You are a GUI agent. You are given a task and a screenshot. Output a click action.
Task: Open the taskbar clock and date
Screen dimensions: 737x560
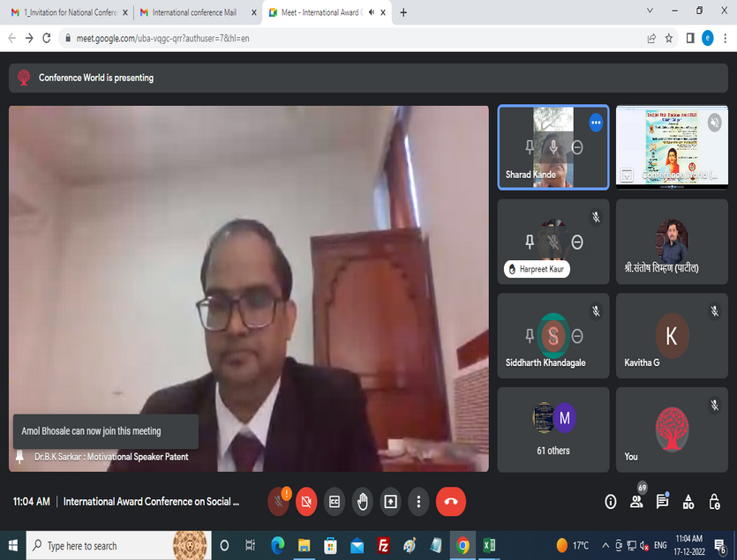(689, 545)
